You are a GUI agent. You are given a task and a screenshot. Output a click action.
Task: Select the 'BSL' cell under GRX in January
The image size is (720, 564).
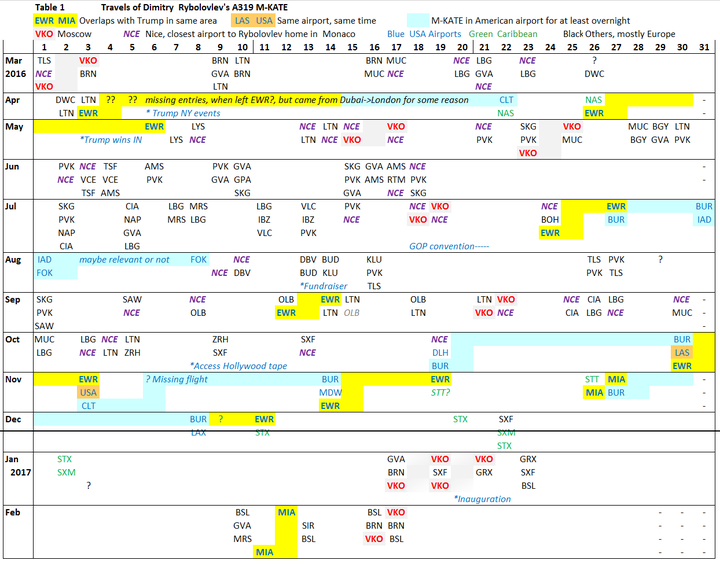[528, 485]
